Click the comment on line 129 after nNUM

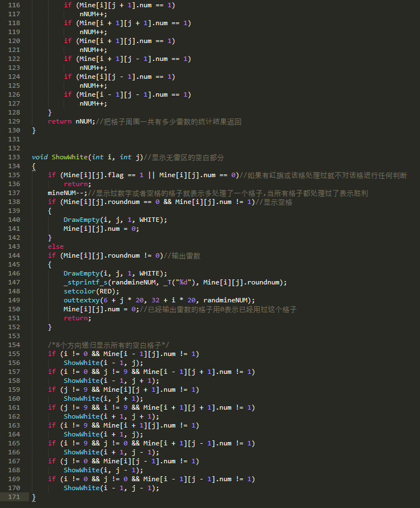pos(169,122)
